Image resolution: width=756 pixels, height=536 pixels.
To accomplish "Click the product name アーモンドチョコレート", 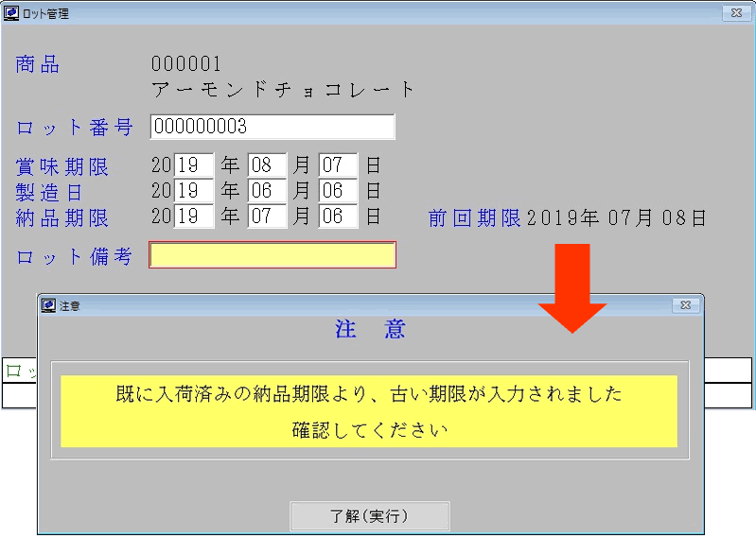I will (283, 90).
